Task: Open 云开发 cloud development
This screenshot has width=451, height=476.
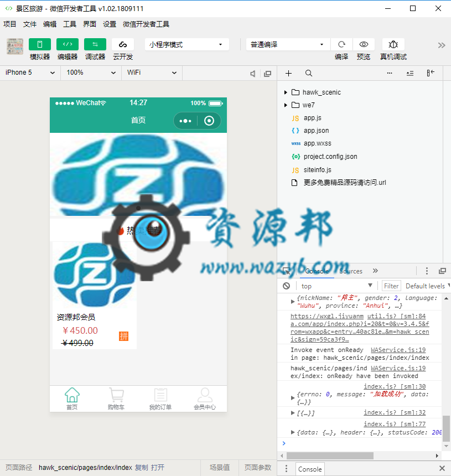Action: point(123,44)
